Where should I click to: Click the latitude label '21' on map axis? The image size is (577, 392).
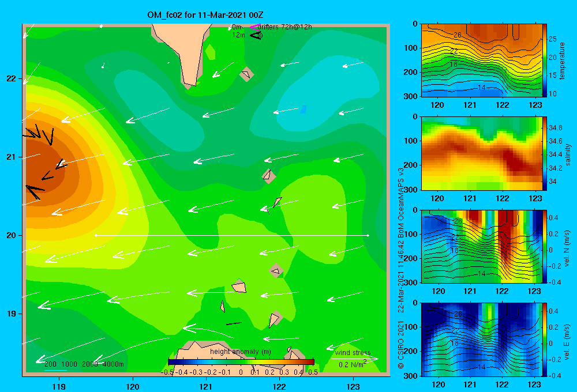(12, 157)
